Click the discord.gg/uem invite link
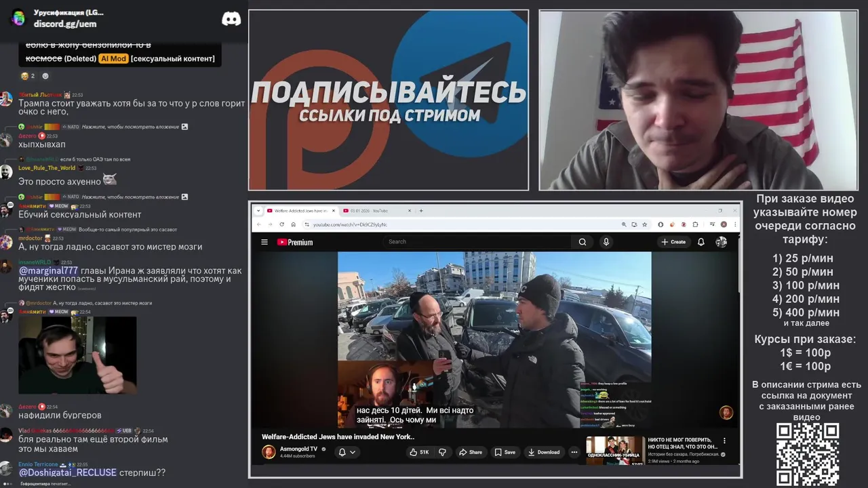Image resolution: width=868 pixels, height=488 pixels. click(x=65, y=24)
